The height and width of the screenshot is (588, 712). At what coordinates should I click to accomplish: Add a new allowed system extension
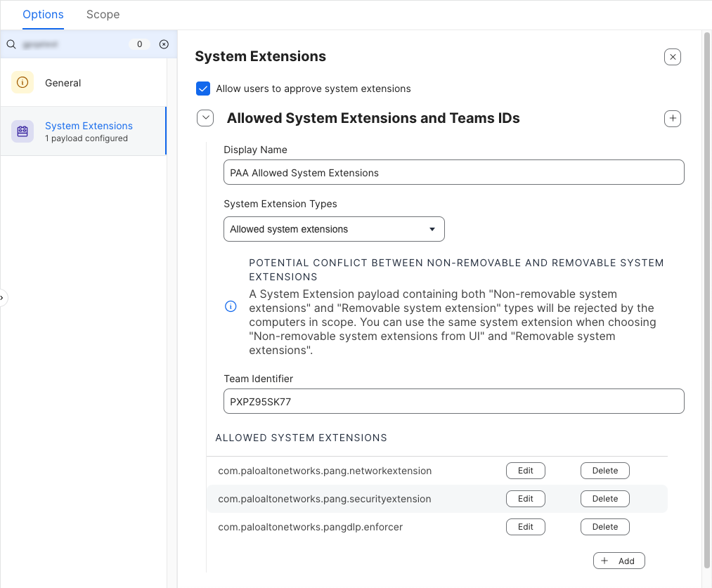pos(619,561)
